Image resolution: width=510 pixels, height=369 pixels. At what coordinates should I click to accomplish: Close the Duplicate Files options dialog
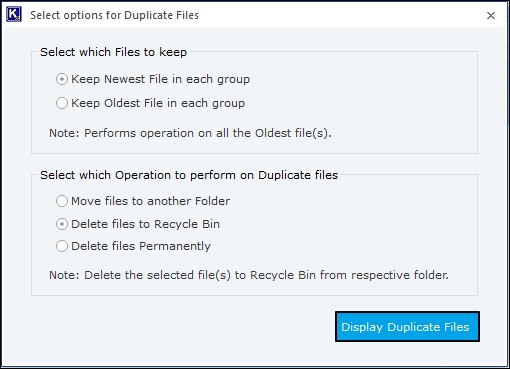491,15
